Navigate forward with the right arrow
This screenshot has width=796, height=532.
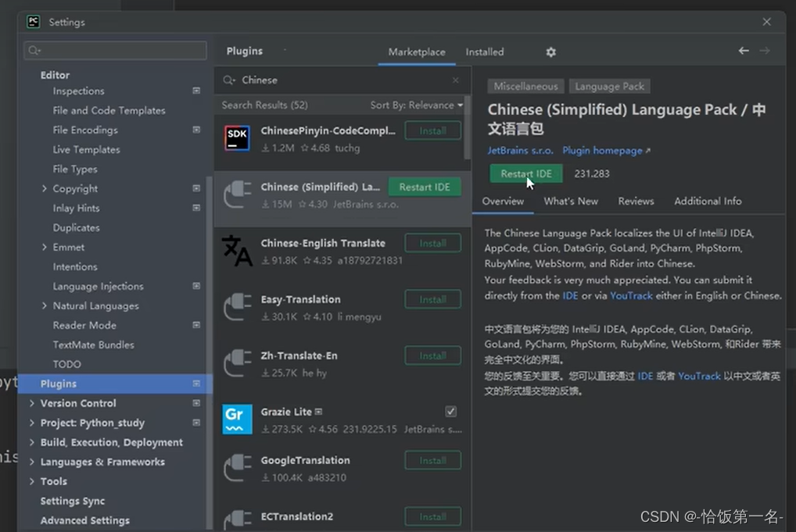point(765,51)
